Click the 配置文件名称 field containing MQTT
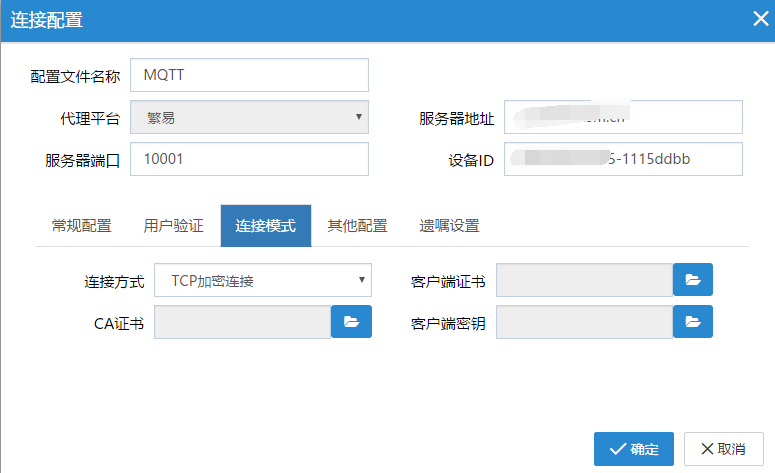 250,75
